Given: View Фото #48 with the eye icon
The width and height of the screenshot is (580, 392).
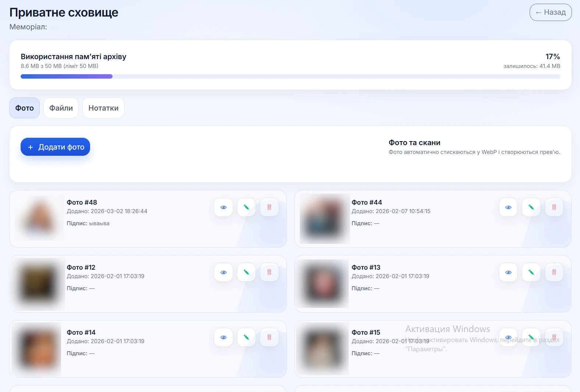Looking at the screenshot, I should pyautogui.click(x=223, y=207).
